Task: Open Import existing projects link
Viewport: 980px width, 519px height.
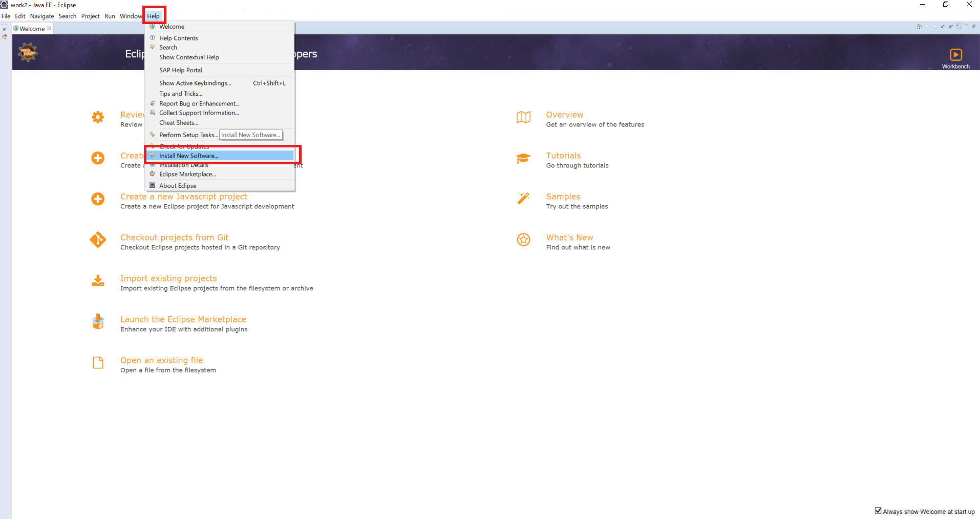Action: click(168, 278)
